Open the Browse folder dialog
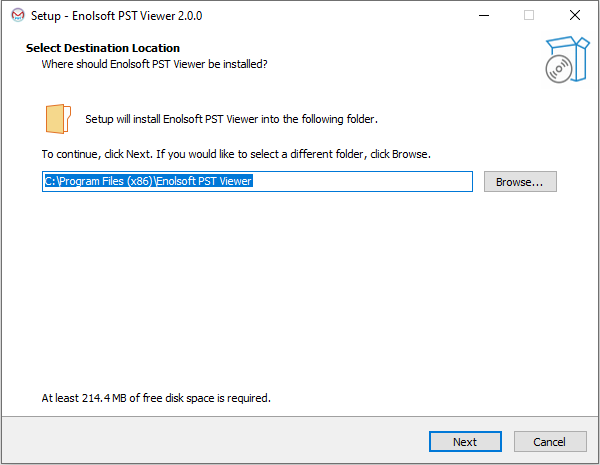600x465 pixels. [519, 182]
